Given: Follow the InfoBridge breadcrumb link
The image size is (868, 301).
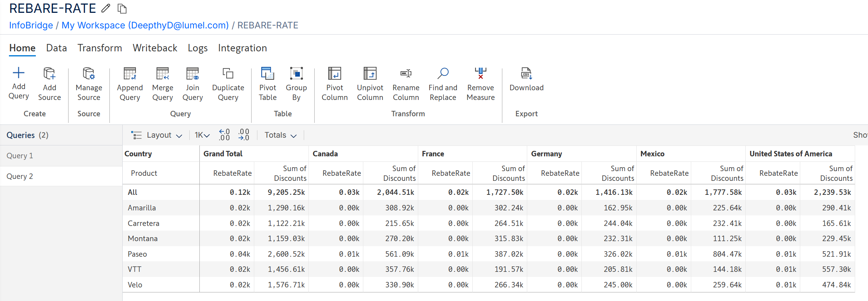Looking at the screenshot, I should tap(31, 25).
